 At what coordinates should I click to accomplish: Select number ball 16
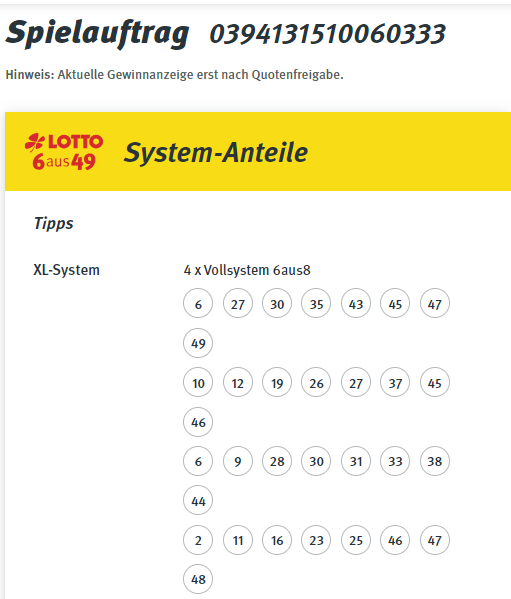click(x=277, y=540)
